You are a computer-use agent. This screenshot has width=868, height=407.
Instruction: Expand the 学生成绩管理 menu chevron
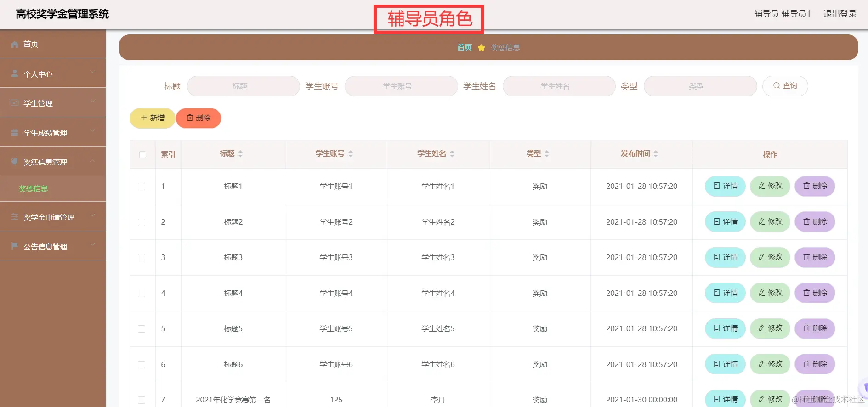pos(92,131)
